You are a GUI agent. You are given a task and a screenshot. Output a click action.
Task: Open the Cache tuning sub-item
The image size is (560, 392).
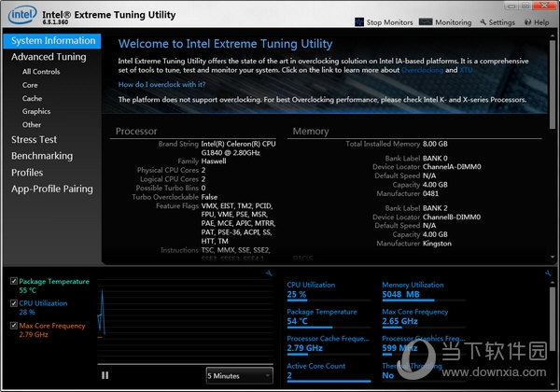32,98
